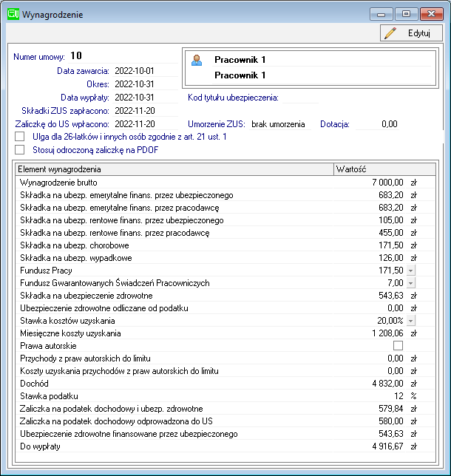The height and width of the screenshot is (476, 451).
Task: Click the Element wynagrodzenia column header
Action: 174,169
